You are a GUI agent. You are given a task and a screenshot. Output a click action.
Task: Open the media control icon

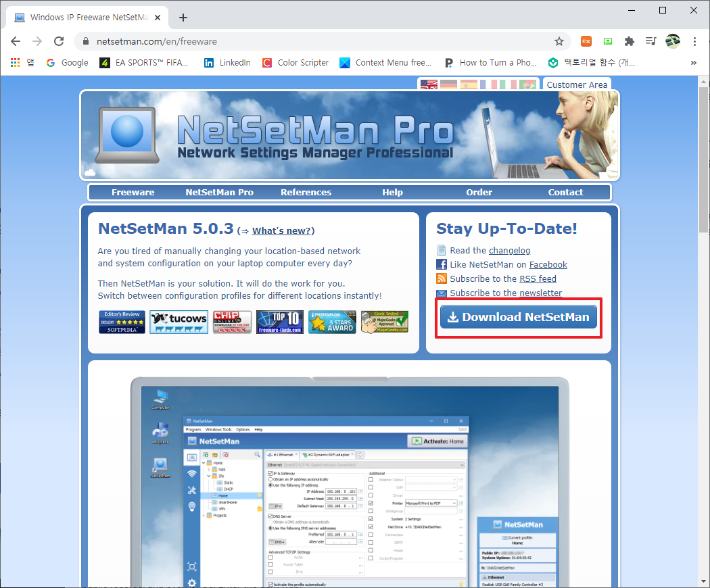pos(650,41)
